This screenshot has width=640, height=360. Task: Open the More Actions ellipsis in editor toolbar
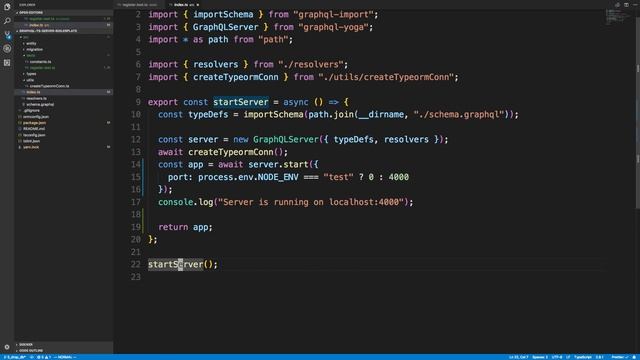635,5
